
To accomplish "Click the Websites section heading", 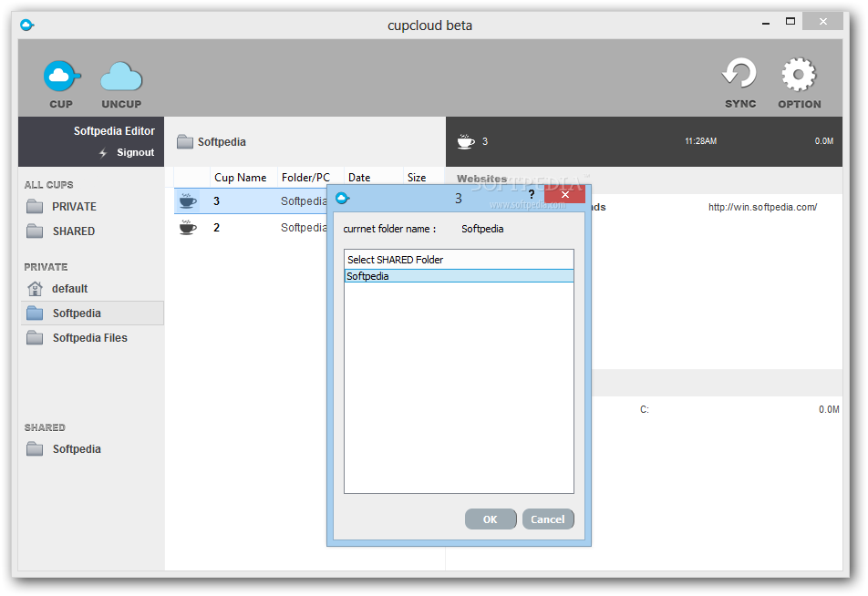I will tap(481, 179).
